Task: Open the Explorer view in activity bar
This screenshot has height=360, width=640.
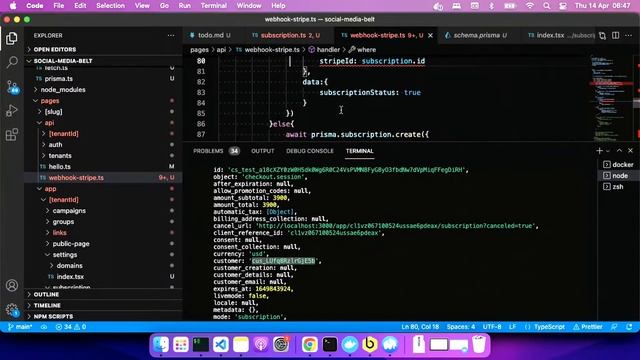Action: click(12, 39)
